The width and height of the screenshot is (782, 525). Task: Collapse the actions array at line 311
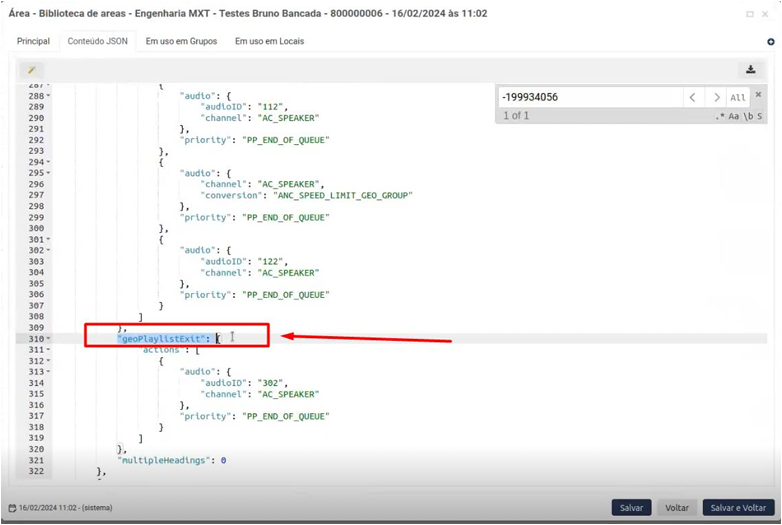pyautogui.click(x=48, y=350)
